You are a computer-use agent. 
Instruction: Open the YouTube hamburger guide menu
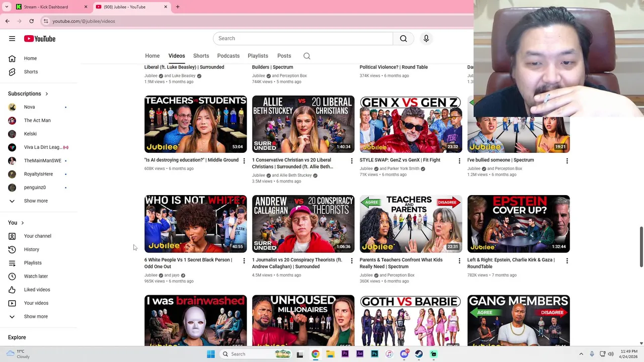(12, 39)
